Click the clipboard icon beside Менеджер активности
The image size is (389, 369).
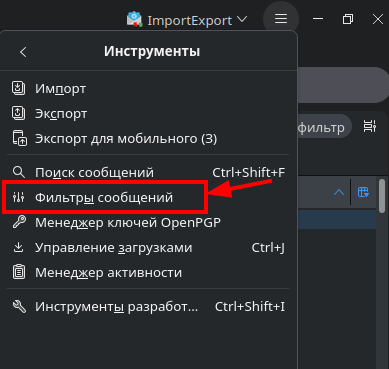(x=19, y=272)
